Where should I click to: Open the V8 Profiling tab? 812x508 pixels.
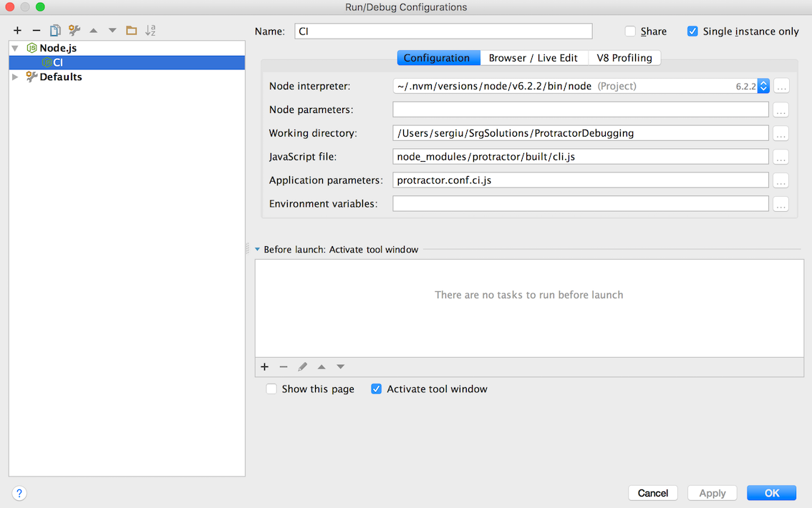624,57
